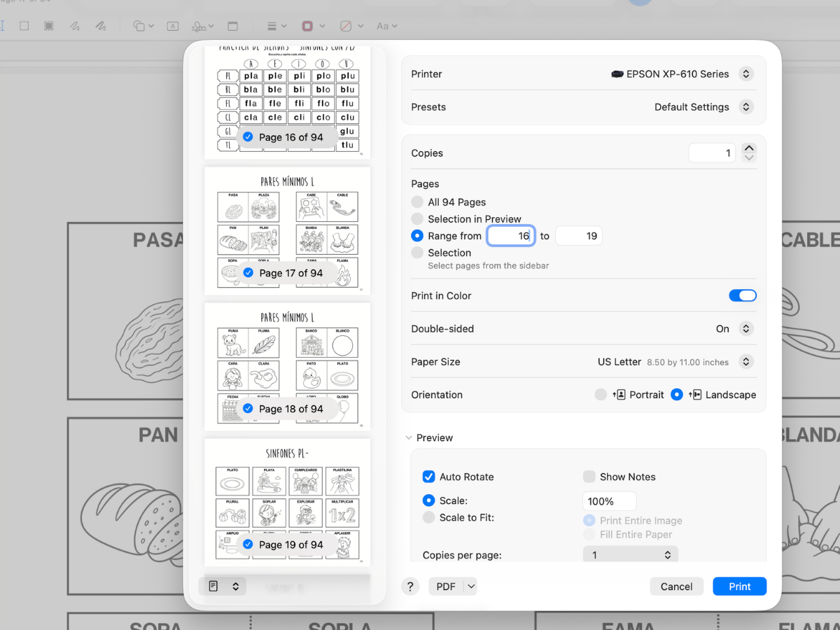Open the Copies per page dropdown
This screenshot has width=840, height=630.
(x=630, y=555)
